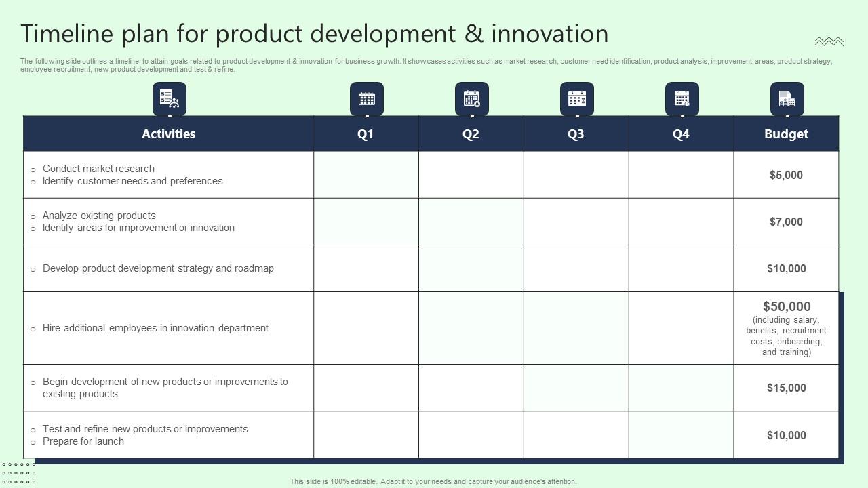Click the shaded Q4 cell for the test and refine row

click(x=682, y=435)
